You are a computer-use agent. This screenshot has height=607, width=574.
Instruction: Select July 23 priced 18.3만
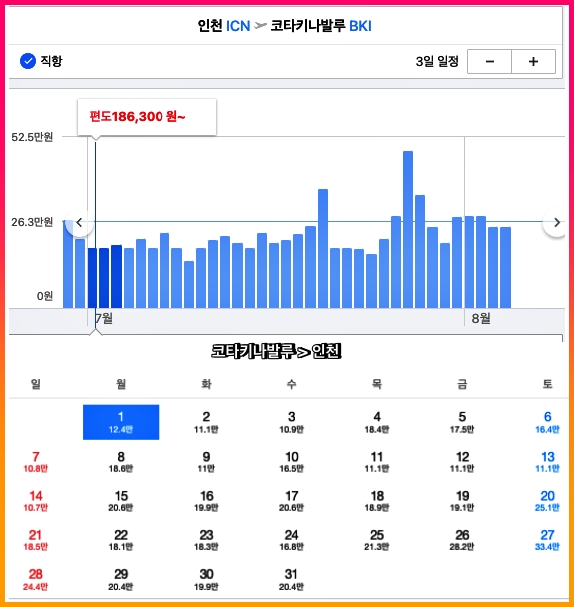point(206,540)
